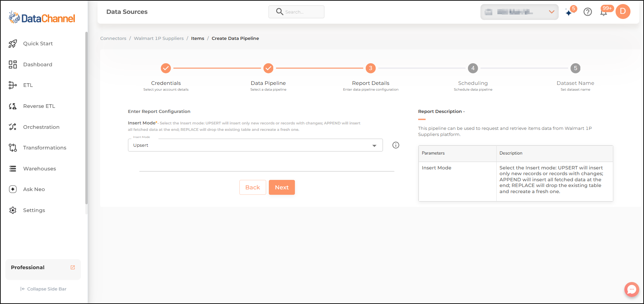This screenshot has height=304, width=644.
Task: Click the Next button
Action: (x=282, y=187)
